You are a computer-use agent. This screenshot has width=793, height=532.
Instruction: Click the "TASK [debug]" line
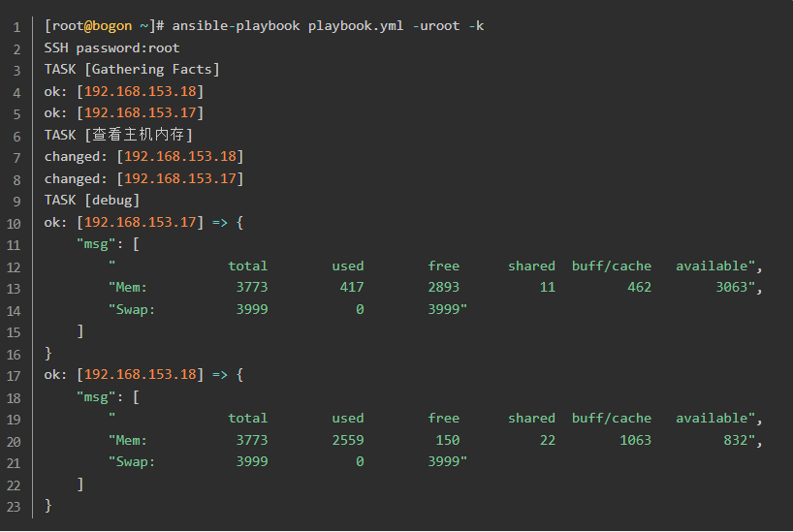click(x=92, y=200)
